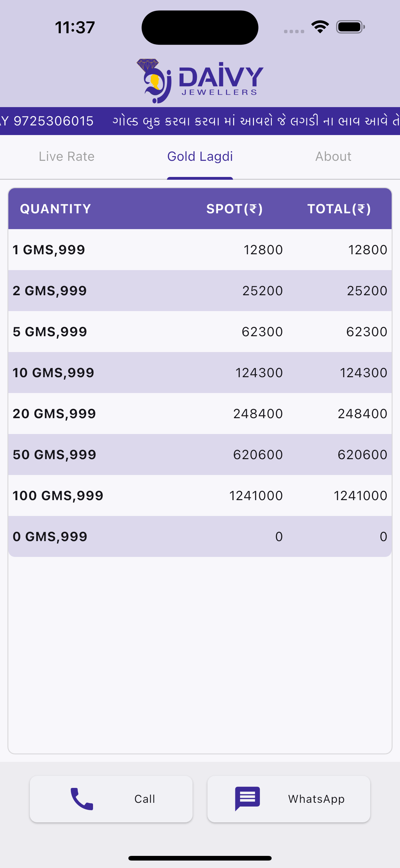Viewport: 400px width, 868px height.
Task: Tap the Gujarati marquee announcement text
Action: pyautogui.click(x=256, y=121)
